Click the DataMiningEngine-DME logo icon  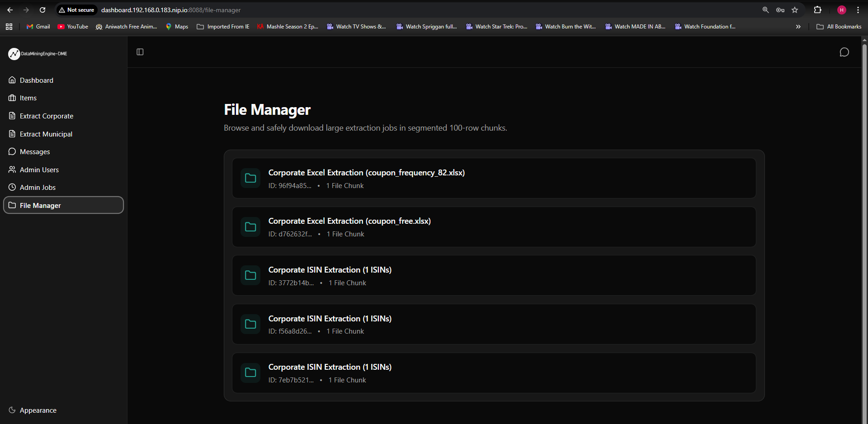click(x=14, y=54)
